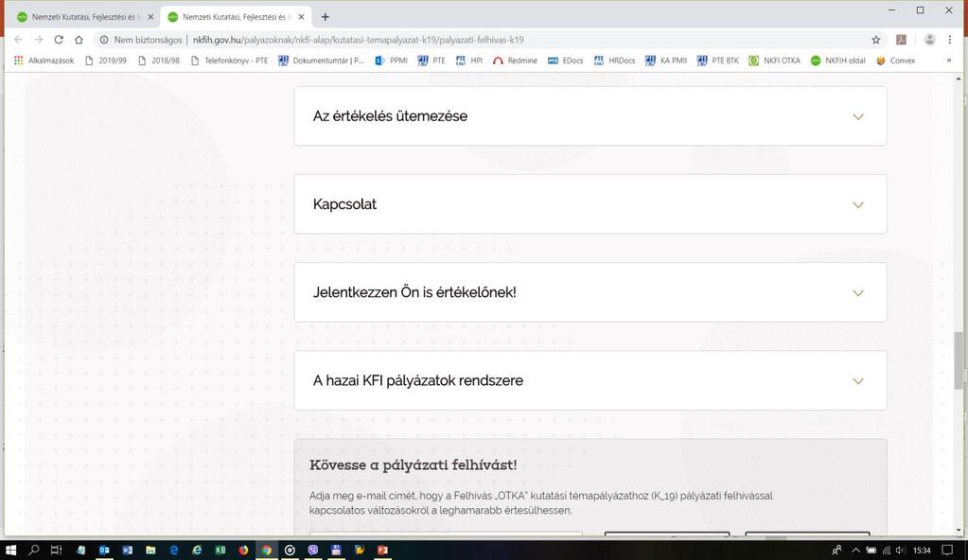This screenshot has width=968, height=560.
Task: Open the Convex bookmark
Action: tap(896, 61)
